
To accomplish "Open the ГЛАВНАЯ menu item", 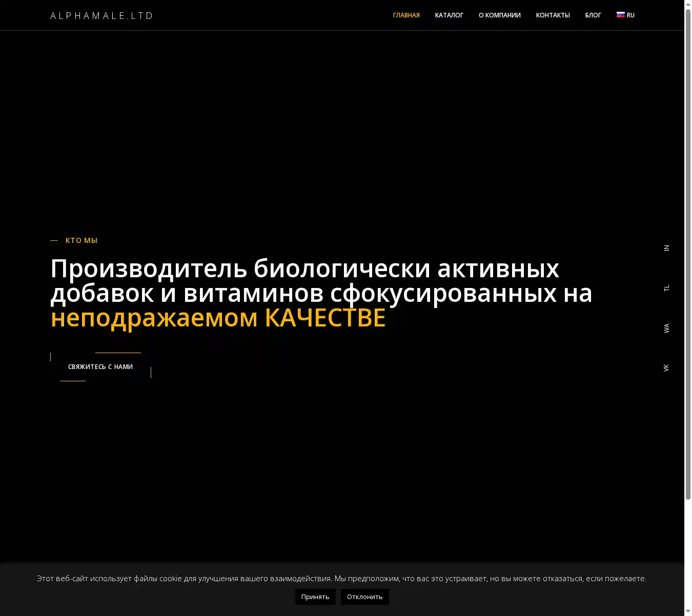I will click(406, 15).
